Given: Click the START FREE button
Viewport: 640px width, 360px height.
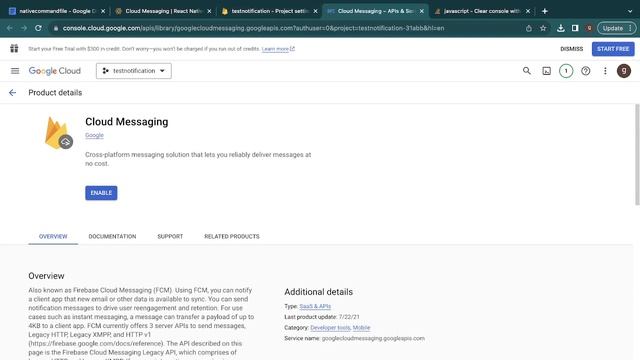Looking at the screenshot, I should click(x=613, y=49).
